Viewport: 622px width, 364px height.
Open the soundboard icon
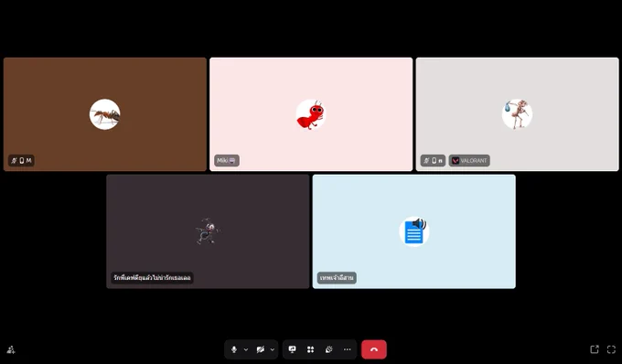click(329, 349)
